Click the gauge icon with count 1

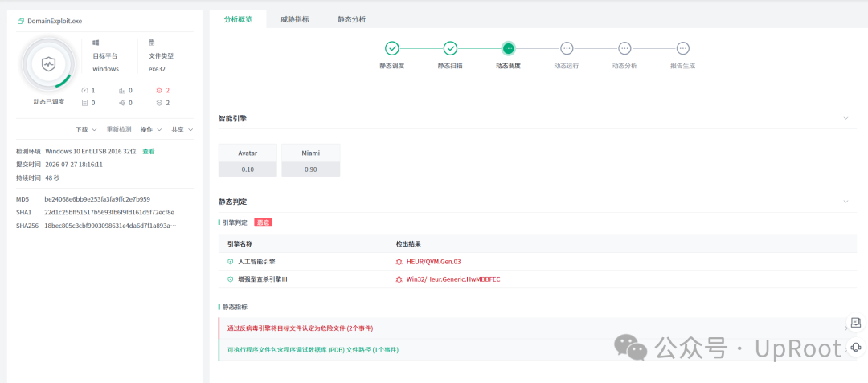tap(84, 90)
